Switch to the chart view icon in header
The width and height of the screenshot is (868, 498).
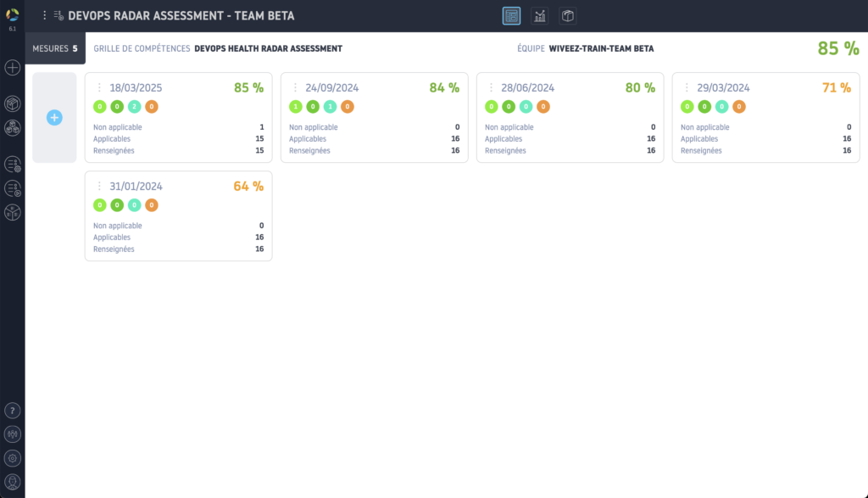click(x=539, y=15)
